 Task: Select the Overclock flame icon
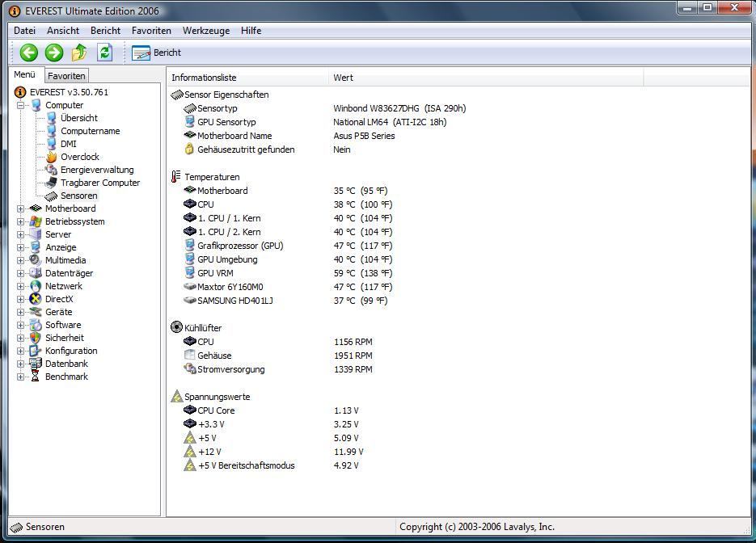(x=52, y=157)
